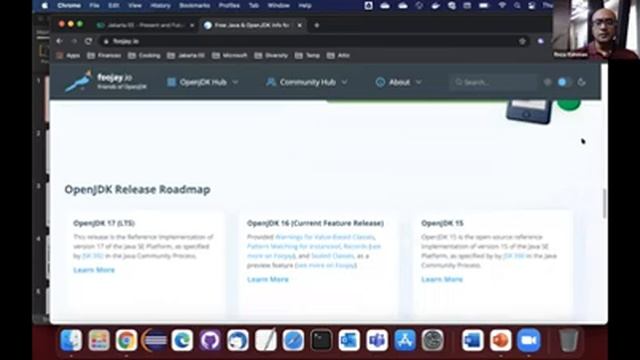Click OpenJDK 16 (Current Feature Release) title
Viewport: 640px width, 360px height.
[x=316, y=223]
